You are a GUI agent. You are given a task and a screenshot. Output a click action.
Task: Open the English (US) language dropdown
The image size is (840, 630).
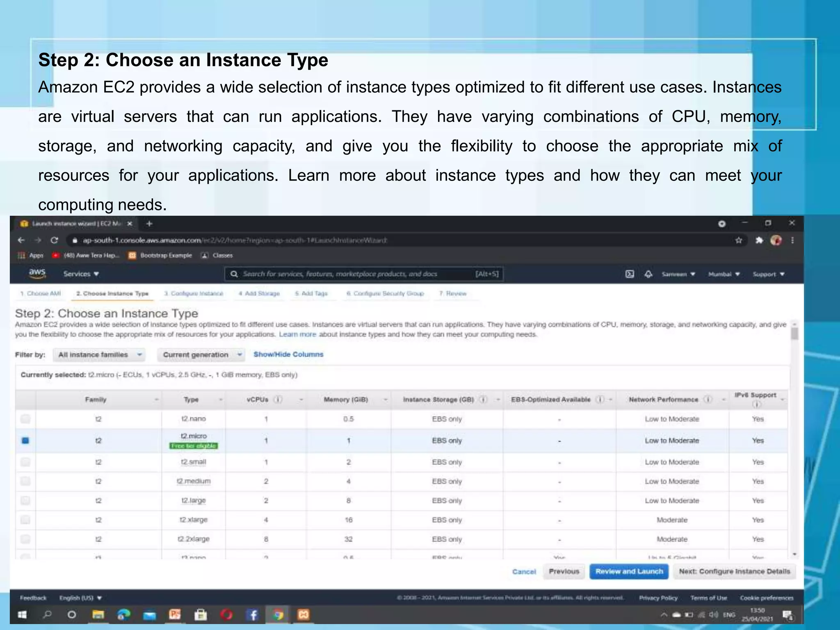[x=80, y=598]
